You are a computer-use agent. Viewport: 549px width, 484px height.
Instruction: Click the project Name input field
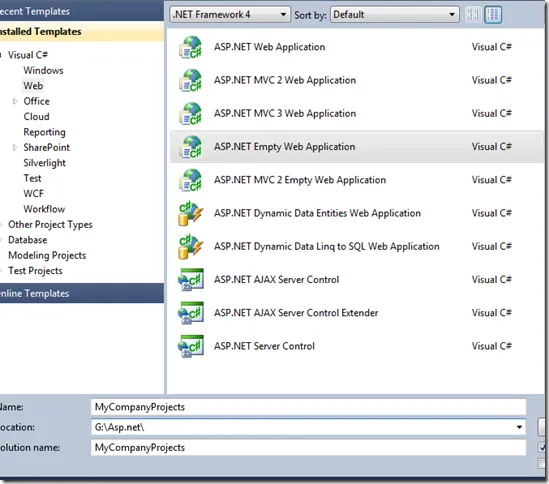click(x=308, y=407)
